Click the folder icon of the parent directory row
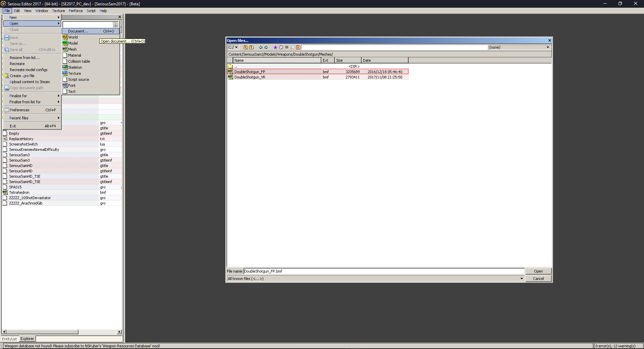This screenshot has height=349, width=644. coord(230,66)
